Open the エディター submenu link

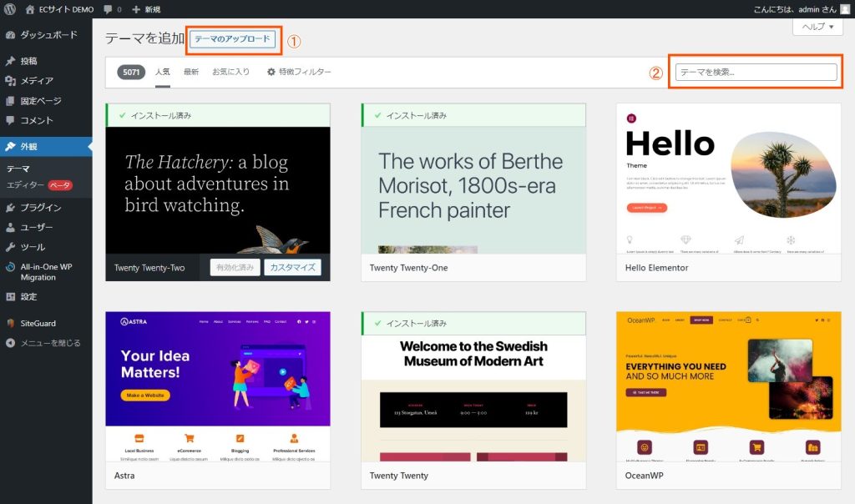point(24,184)
